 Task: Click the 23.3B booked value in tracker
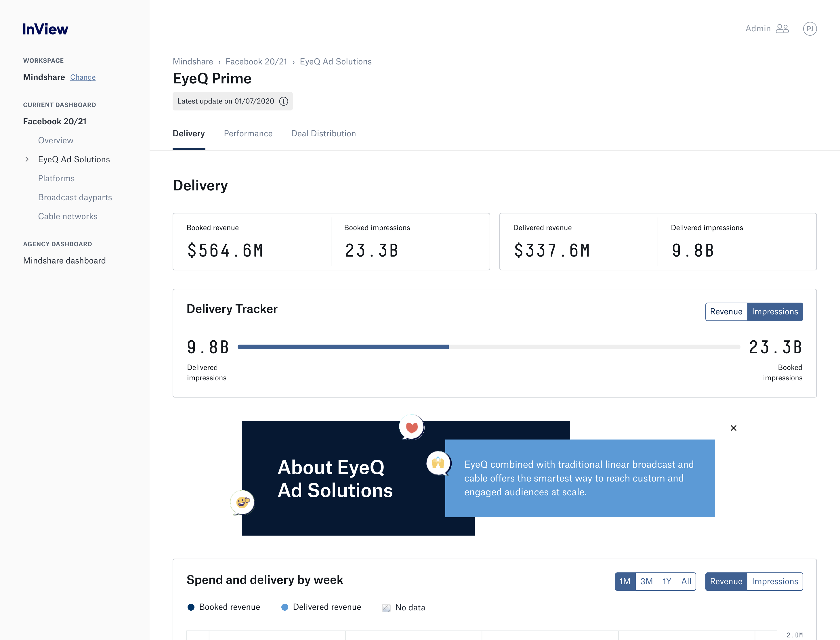pyautogui.click(x=775, y=347)
